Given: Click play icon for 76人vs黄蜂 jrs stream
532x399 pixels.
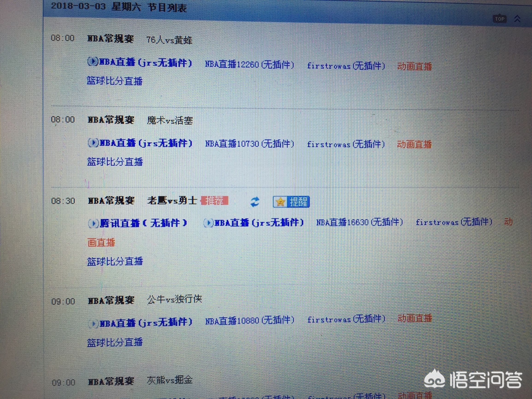Looking at the screenshot, I should pyautogui.click(x=93, y=62).
